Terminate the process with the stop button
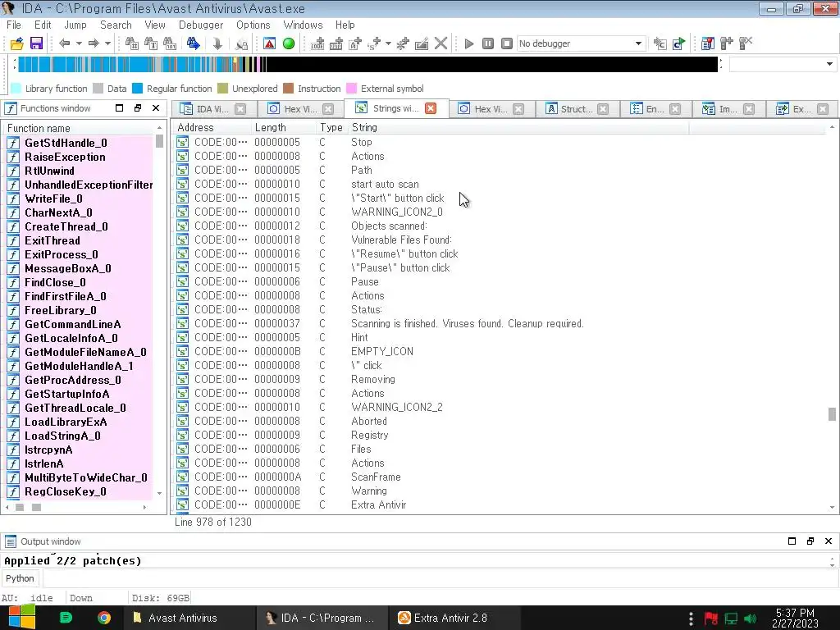The image size is (840, 630). [507, 43]
